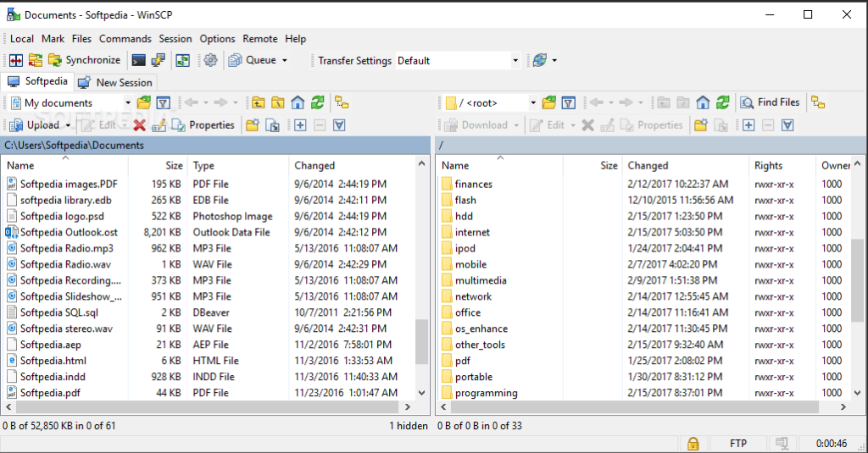
Task: Click the local Unselect Files minus icon
Action: pyautogui.click(x=320, y=125)
